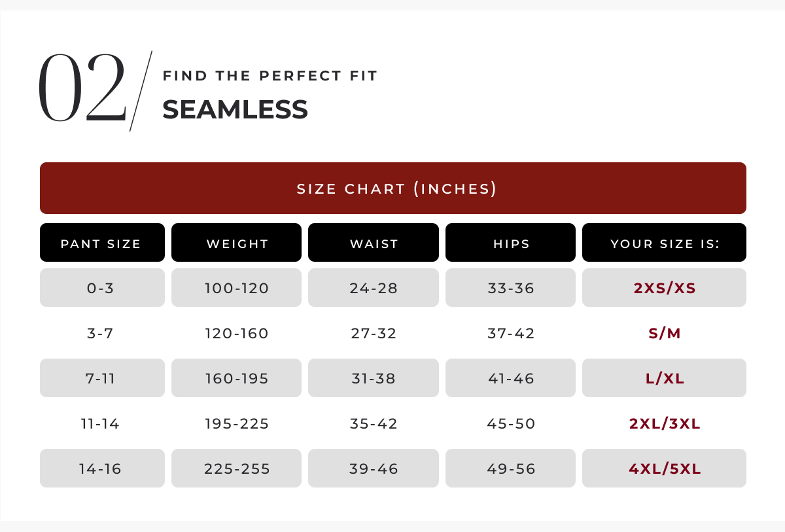The width and height of the screenshot is (785, 532).
Task: Click the Waist column header
Action: [x=374, y=243]
